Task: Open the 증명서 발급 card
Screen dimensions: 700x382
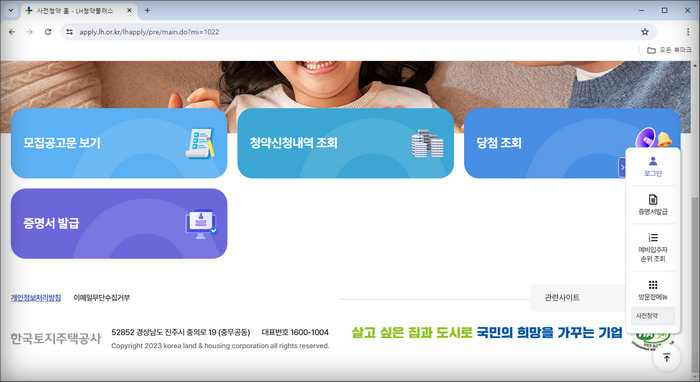Action: tap(119, 224)
